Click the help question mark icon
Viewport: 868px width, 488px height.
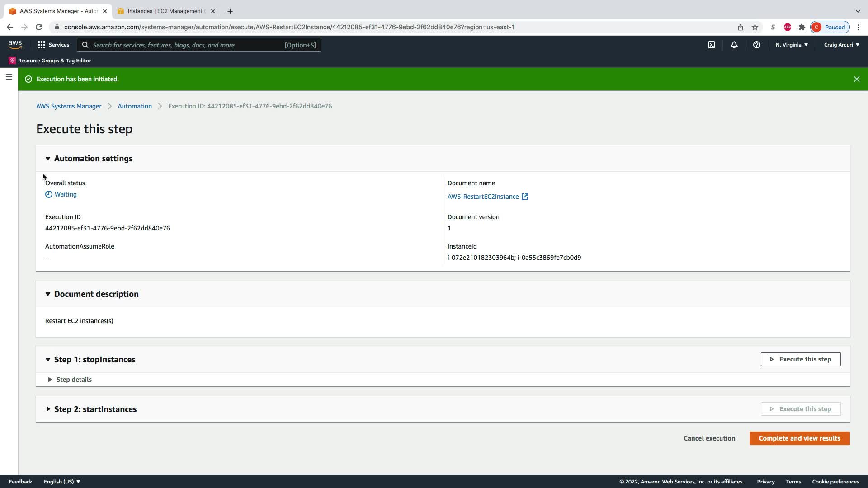[x=756, y=45]
